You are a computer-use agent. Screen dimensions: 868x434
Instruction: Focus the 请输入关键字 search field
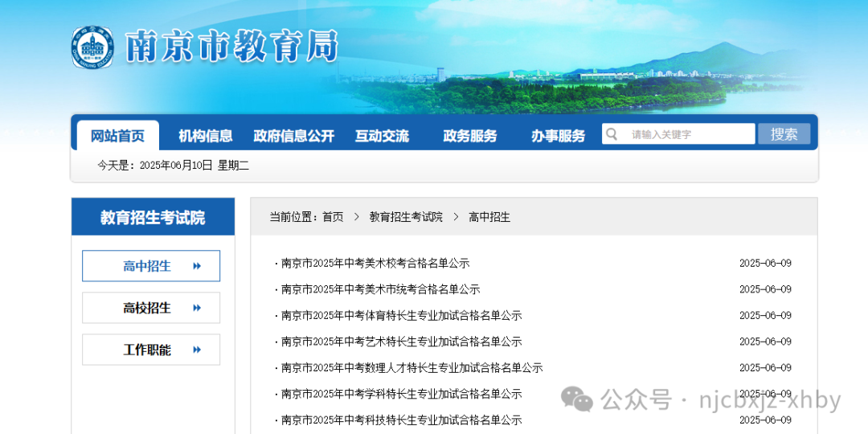(x=678, y=134)
